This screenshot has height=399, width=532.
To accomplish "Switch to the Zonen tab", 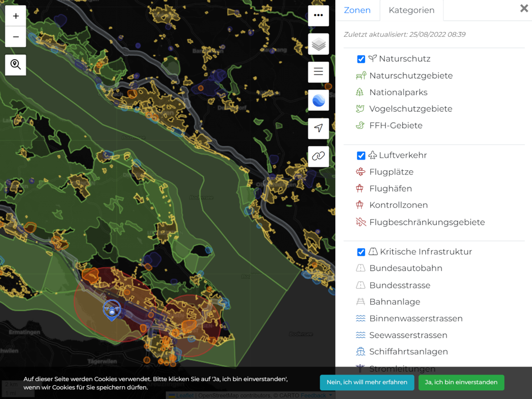I will [x=358, y=10].
